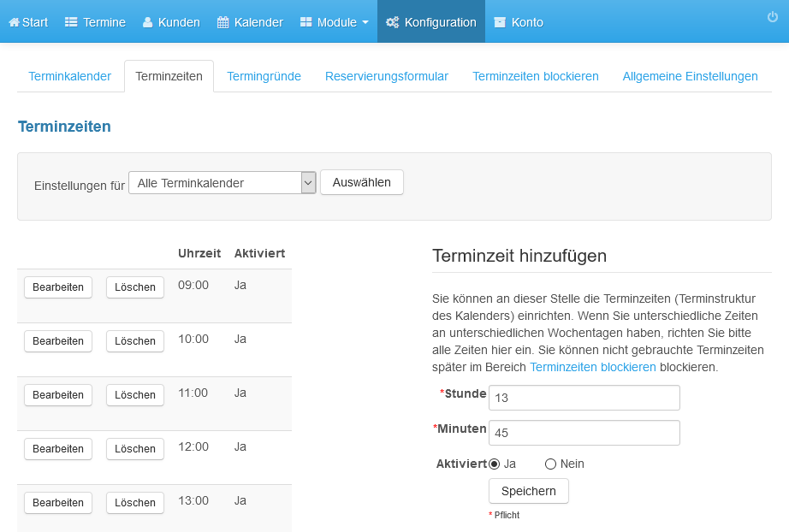Expand the Module dropdown menu
Image resolution: width=789 pixels, height=532 pixels.
point(335,22)
